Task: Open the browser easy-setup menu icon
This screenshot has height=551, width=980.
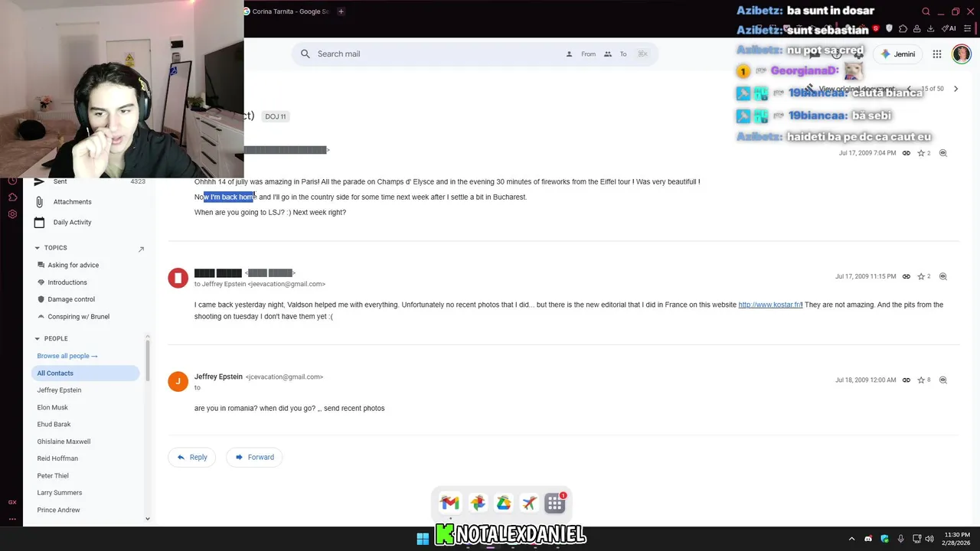Action: [x=967, y=28]
